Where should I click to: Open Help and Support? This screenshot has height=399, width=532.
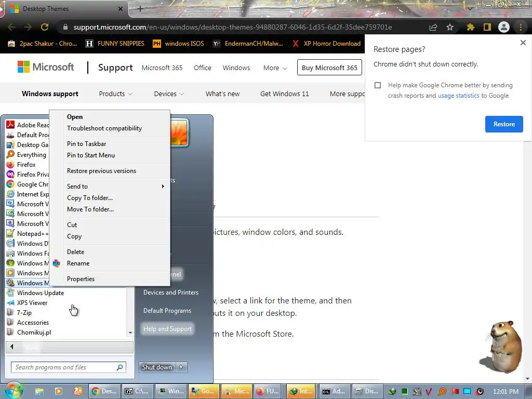167,329
